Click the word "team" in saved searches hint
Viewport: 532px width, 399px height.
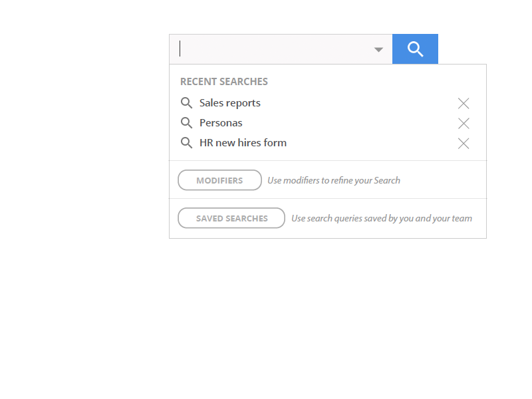462,218
